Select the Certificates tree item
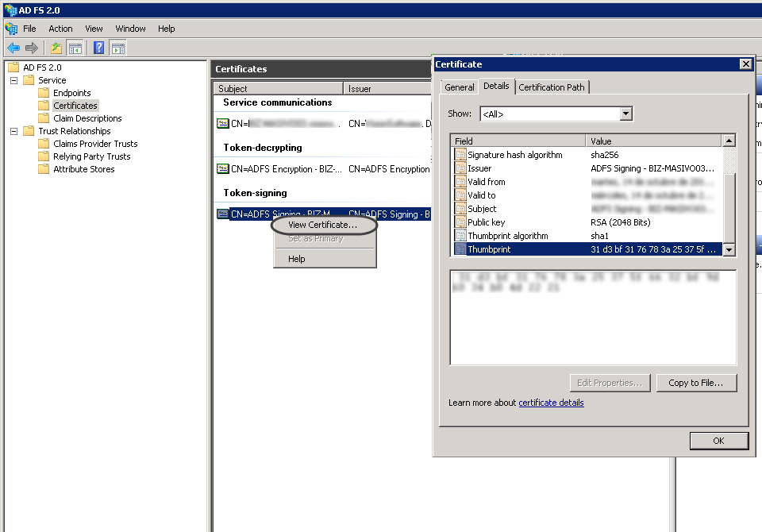Screen dimensions: 762x532 coord(75,106)
